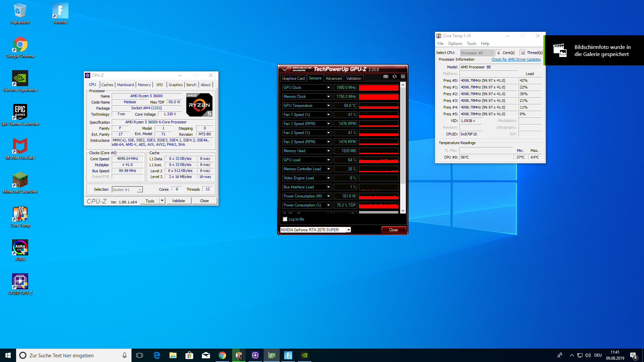Click the Microsoft Edge taskbar icon
The height and width of the screenshot is (362, 644).
[x=157, y=355]
